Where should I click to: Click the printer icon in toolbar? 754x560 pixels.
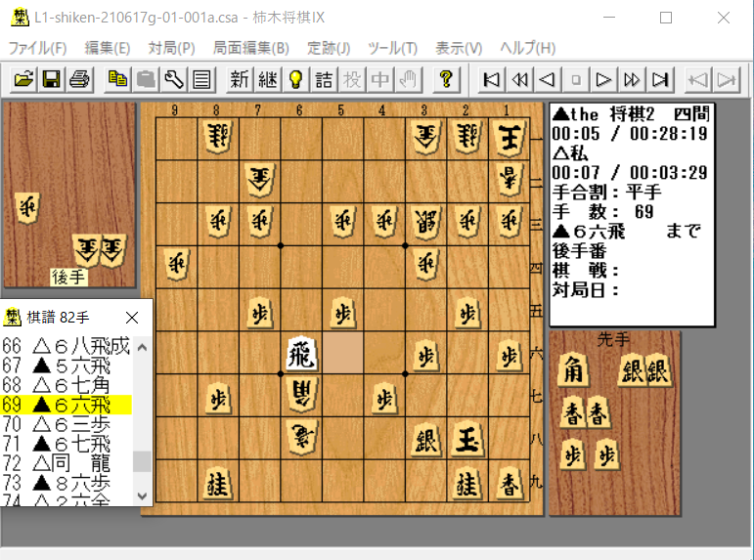coord(79,79)
